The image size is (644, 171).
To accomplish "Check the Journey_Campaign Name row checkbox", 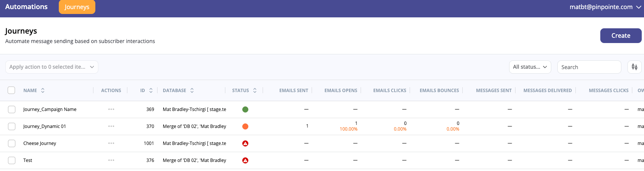I will pos(12,109).
